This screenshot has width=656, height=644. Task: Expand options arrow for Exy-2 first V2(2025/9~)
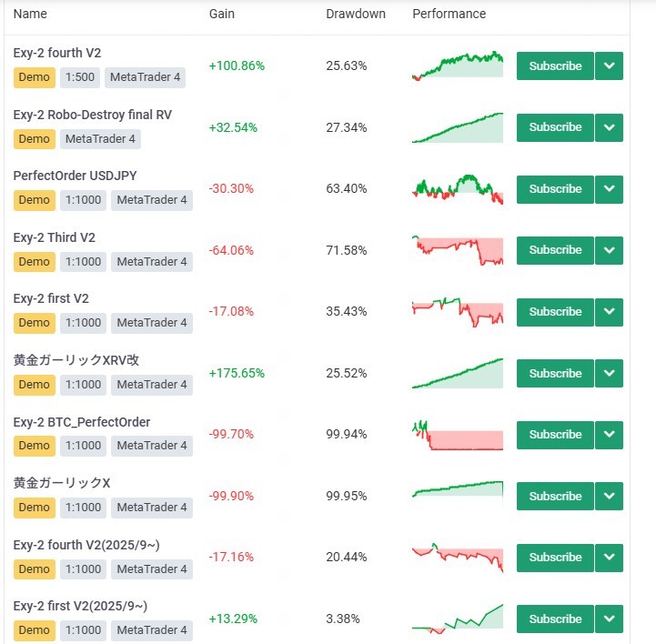609,619
